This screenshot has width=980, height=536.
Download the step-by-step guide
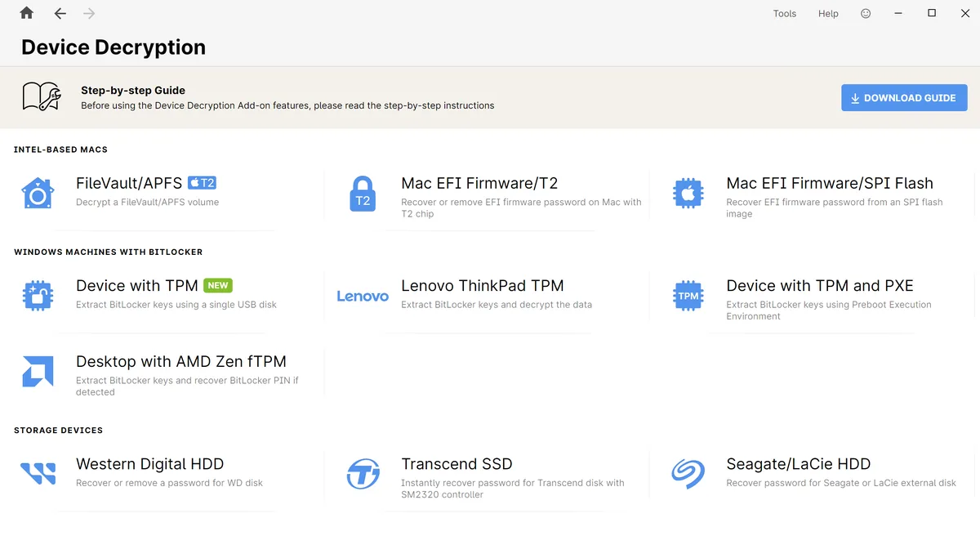(904, 98)
